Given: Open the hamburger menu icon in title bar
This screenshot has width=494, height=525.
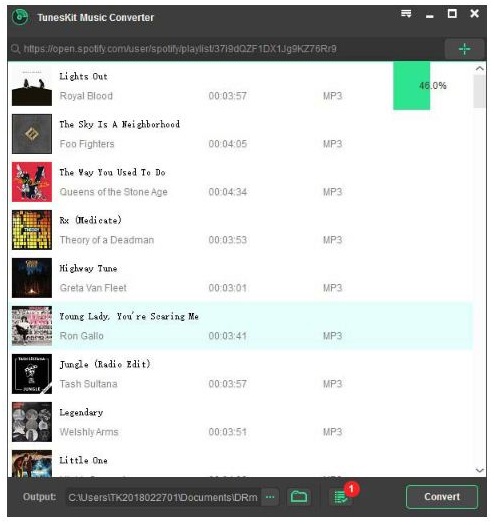Looking at the screenshot, I should (406, 14).
